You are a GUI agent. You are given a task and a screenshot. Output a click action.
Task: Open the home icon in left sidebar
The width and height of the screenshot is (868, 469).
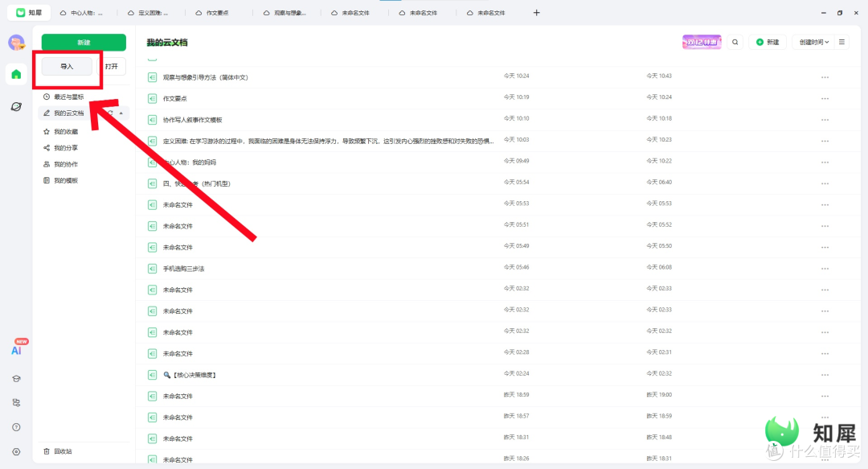[16, 75]
